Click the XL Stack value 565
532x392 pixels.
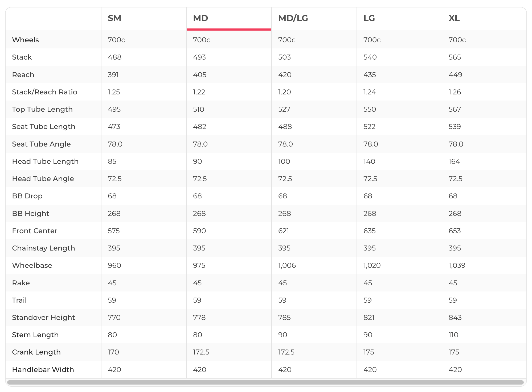pyautogui.click(x=455, y=57)
